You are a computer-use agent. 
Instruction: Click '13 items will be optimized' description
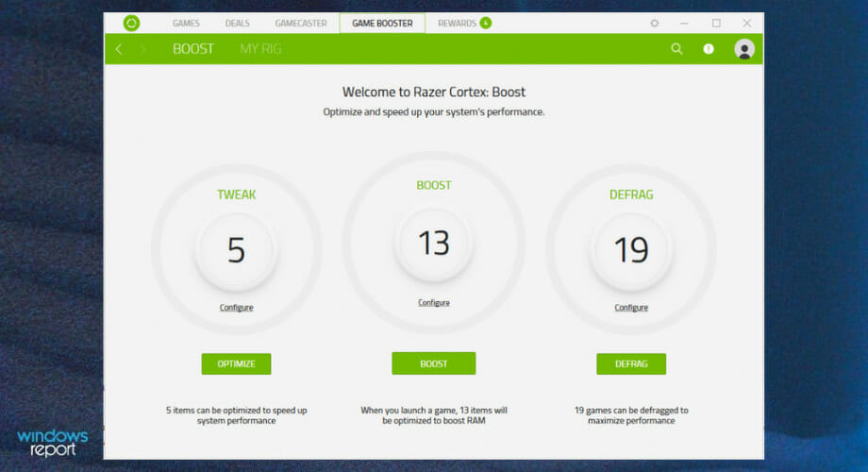click(x=434, y=415)
